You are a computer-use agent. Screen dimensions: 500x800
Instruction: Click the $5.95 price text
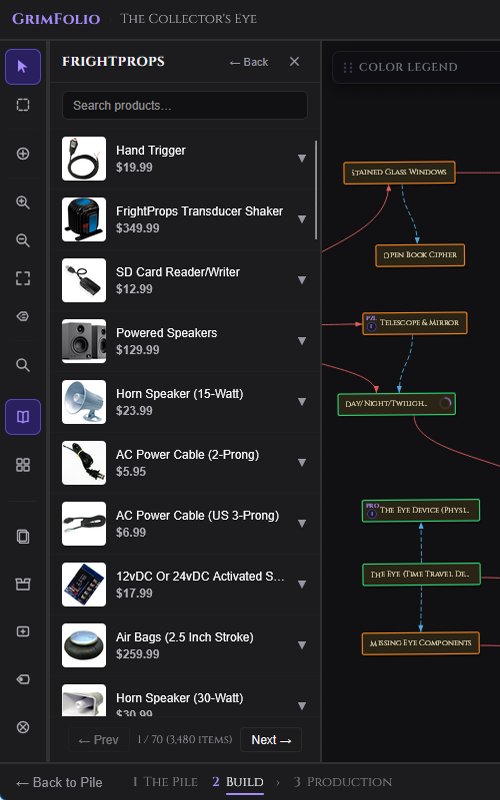pyautogui.click(x=131, y=471)
